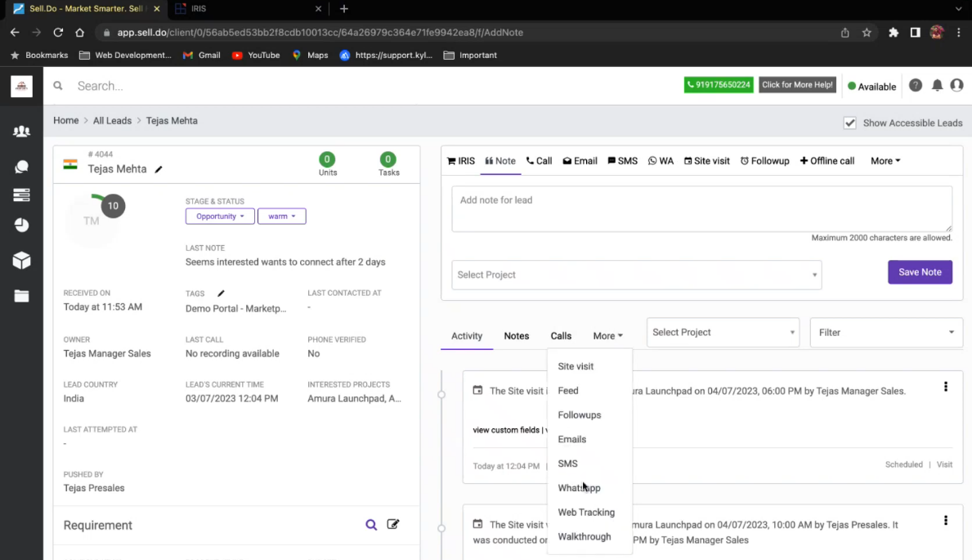
Task: Bookmark this page with the star
Action: point(867,32)
